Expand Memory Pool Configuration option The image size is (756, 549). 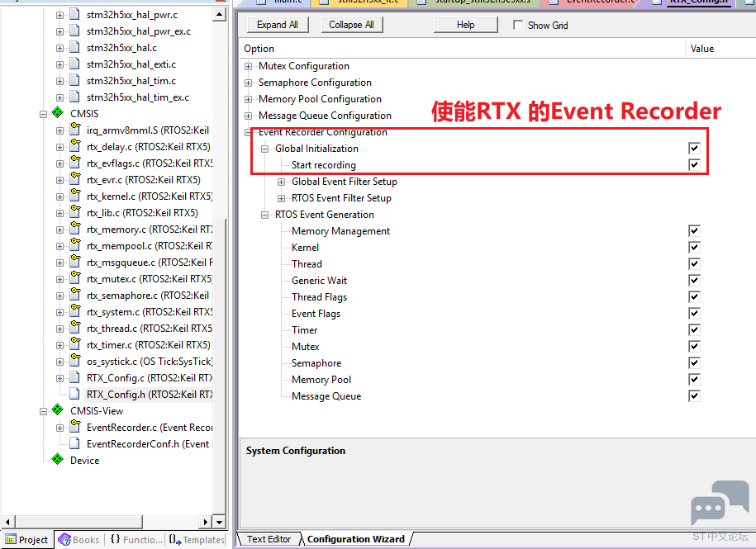[249, 100]
